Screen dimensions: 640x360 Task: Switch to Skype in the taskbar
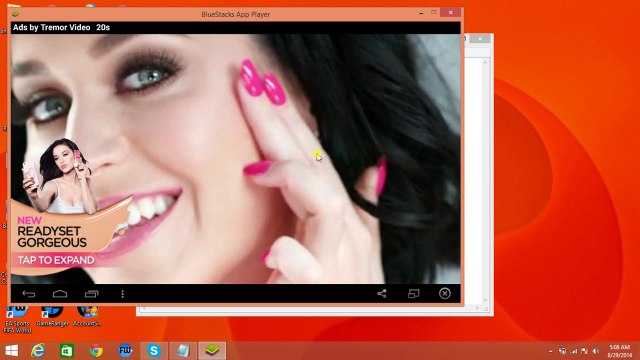coord(154,351)
